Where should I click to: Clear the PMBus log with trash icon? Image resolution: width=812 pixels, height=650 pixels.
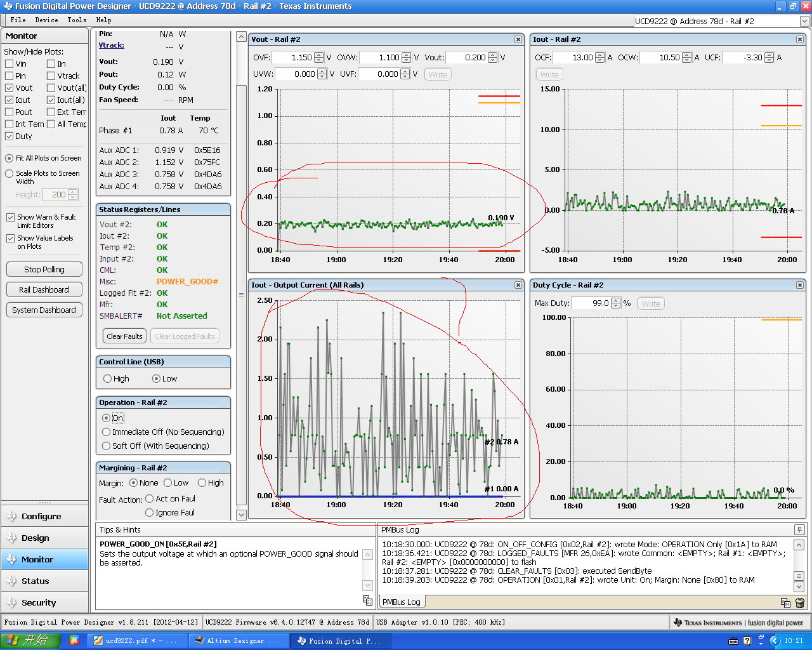pos(799,602)
